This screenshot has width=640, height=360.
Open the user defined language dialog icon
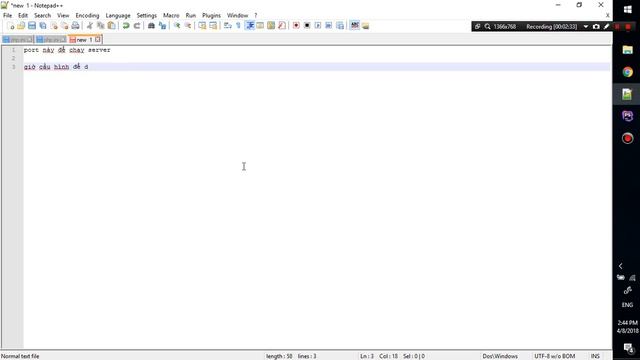(260, 26)
